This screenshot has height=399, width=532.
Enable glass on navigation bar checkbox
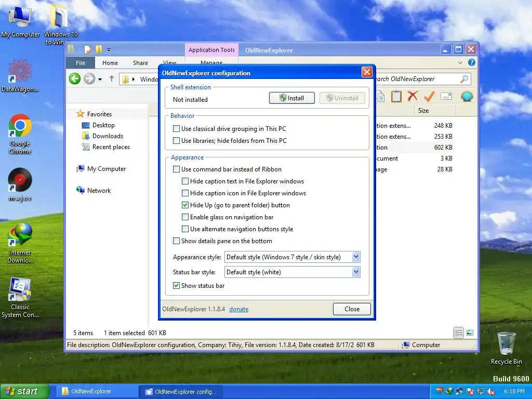point(185,217)
